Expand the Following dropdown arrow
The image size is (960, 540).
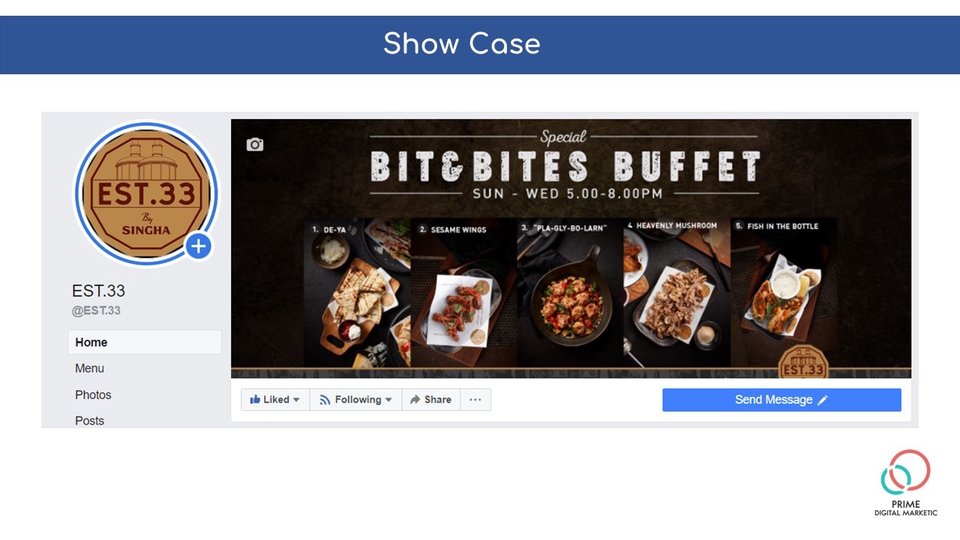(x=388, y=400)
